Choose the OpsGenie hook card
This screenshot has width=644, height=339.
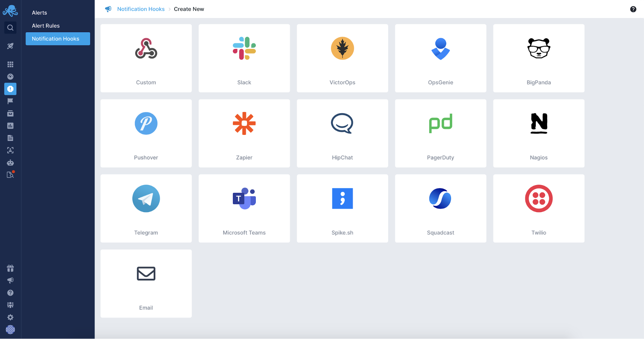(x=440, y=58)
